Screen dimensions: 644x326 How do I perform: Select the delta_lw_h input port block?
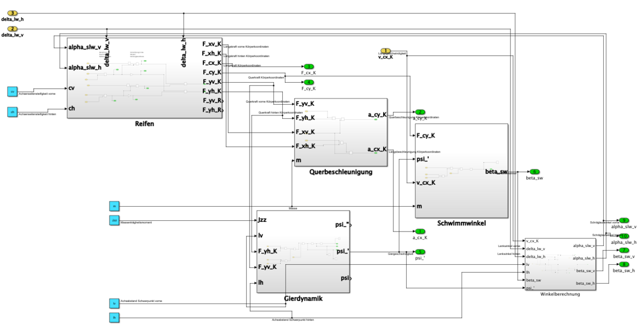click(13, 13)
